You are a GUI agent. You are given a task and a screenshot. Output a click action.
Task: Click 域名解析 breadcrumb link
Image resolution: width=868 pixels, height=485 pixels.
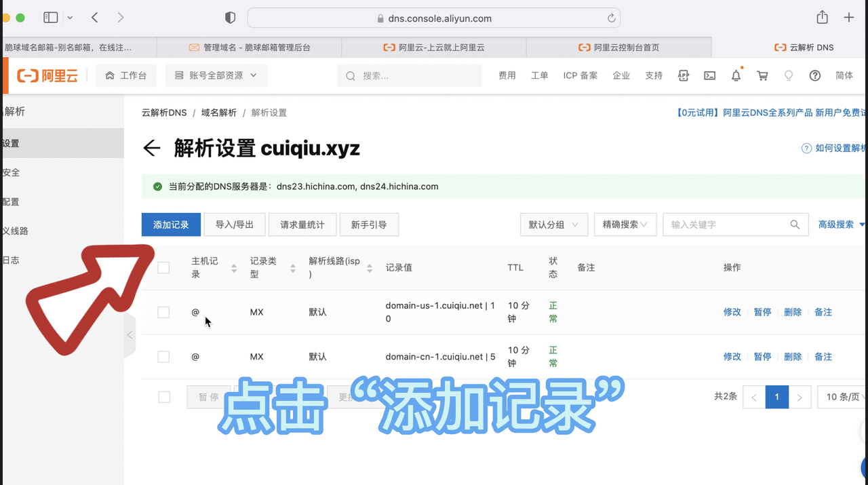click(x=219, y=113)
